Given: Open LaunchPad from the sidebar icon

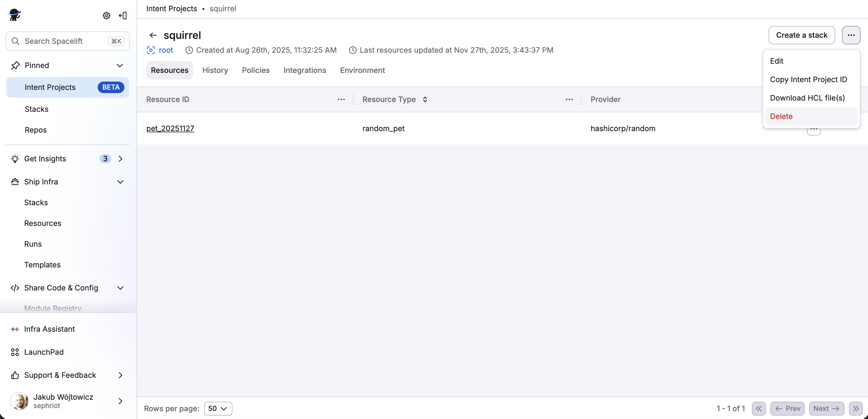Looking at the screenshot, I should click(14, 352).
